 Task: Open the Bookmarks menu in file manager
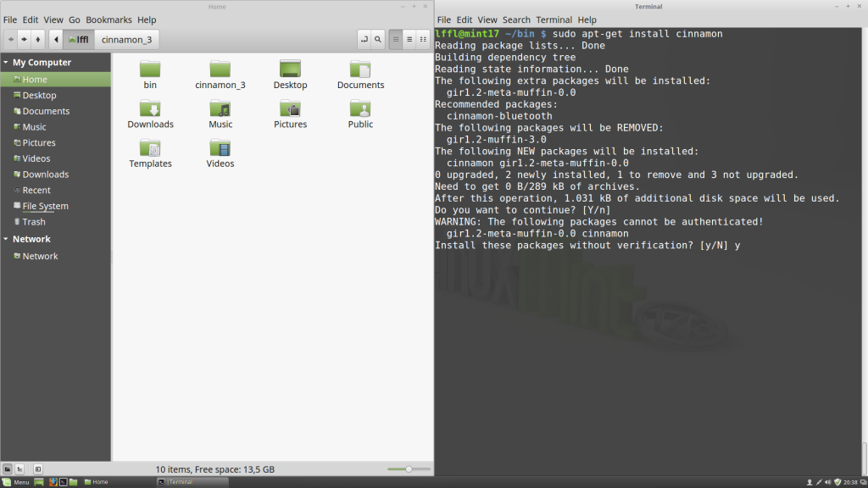pos(108,19)
